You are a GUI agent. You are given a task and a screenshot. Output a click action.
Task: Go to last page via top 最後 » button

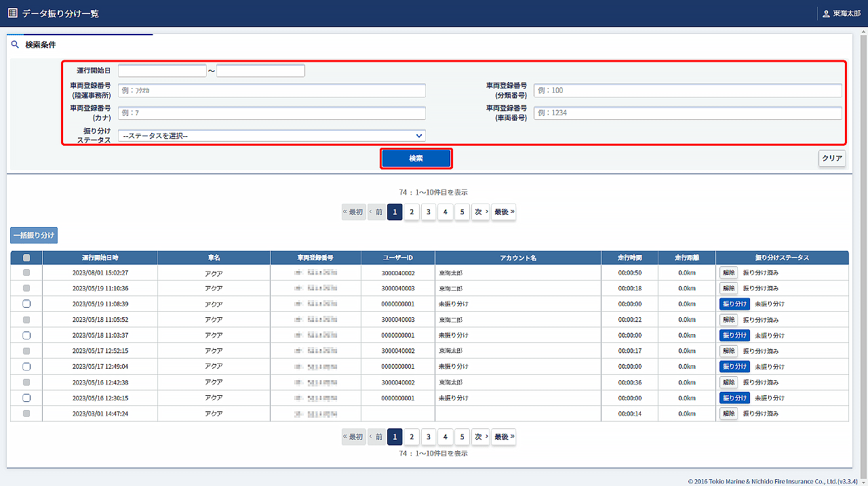tap(503, 212)
